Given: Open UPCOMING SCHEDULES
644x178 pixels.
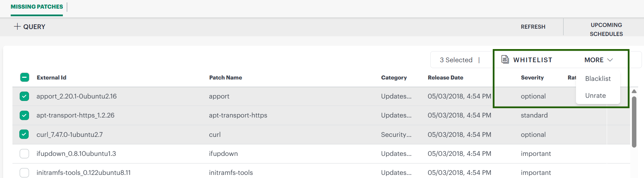Looking at the screenshot, I should tap(606, 29).
